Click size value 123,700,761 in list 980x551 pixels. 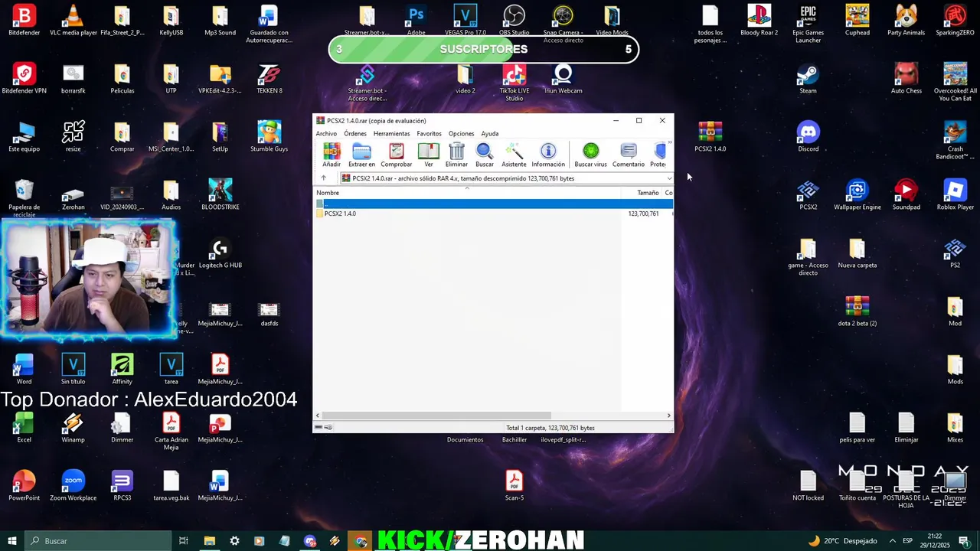coord(643,214)
